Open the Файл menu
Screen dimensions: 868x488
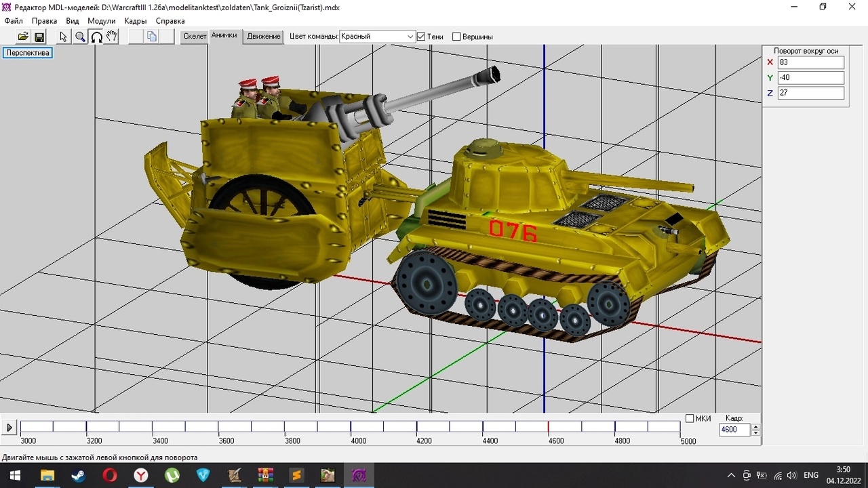pyautogui.click(x=14, y=21)
